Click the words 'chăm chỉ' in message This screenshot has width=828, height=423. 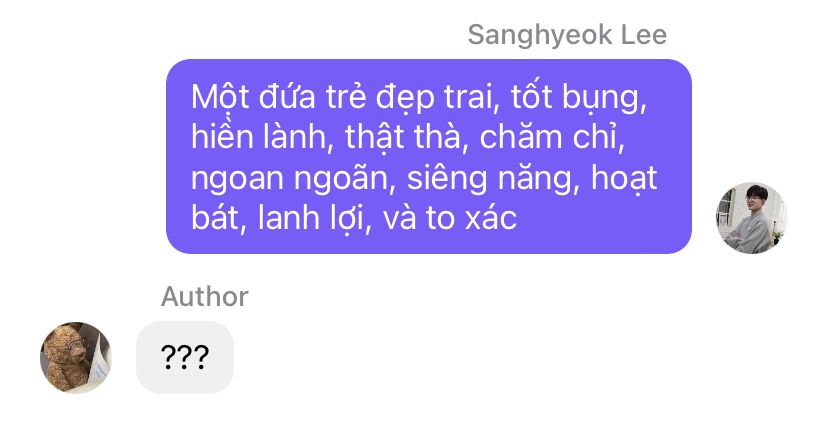(549, 137)
